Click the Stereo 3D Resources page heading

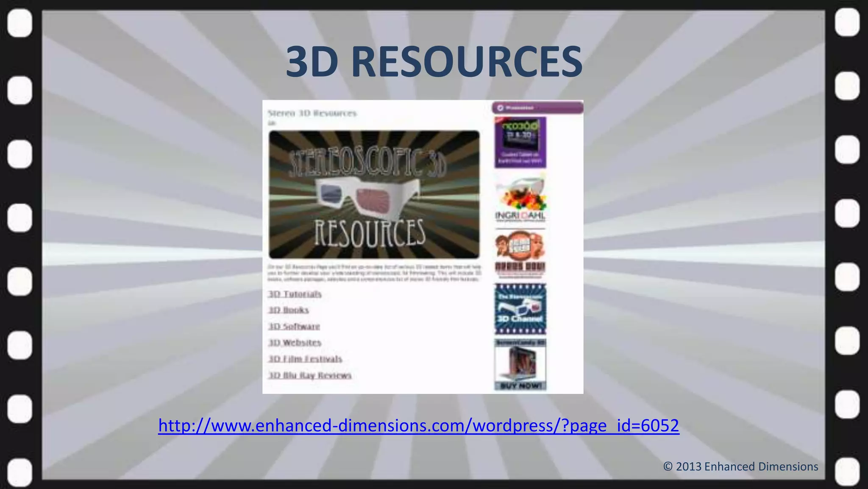[312, 113]
